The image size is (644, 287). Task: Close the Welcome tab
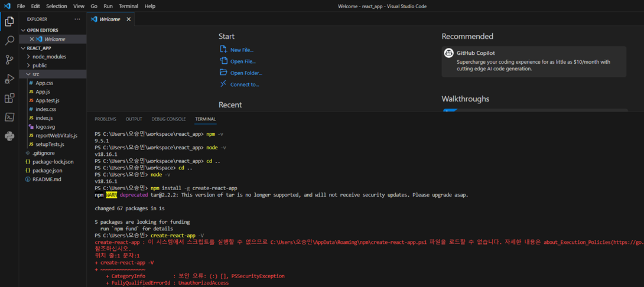click(129, 19)
